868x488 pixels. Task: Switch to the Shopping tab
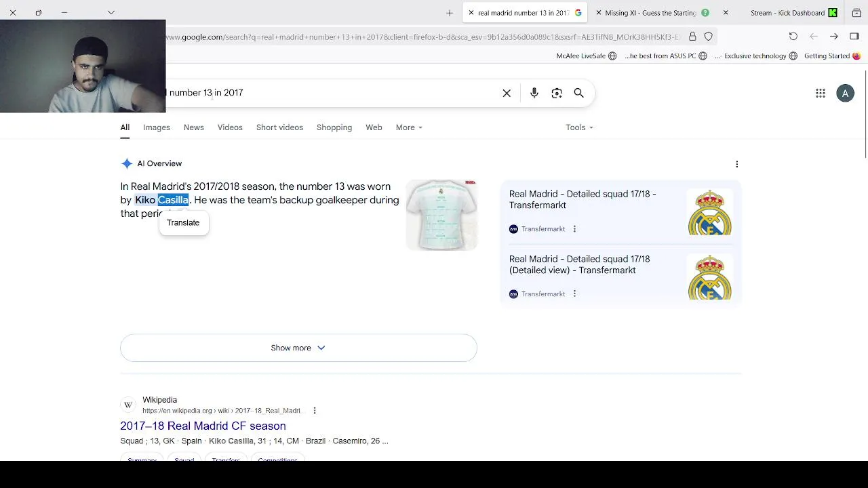[334, 127]
